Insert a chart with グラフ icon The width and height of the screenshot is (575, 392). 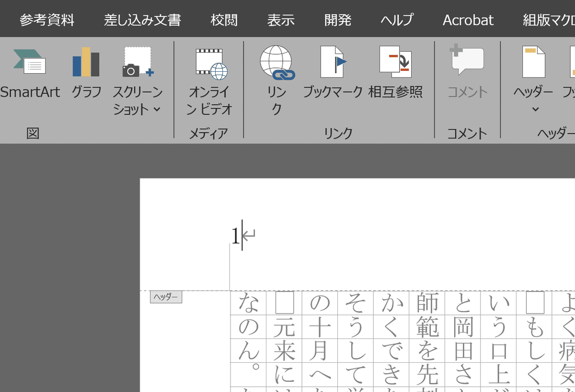[86, 72]
